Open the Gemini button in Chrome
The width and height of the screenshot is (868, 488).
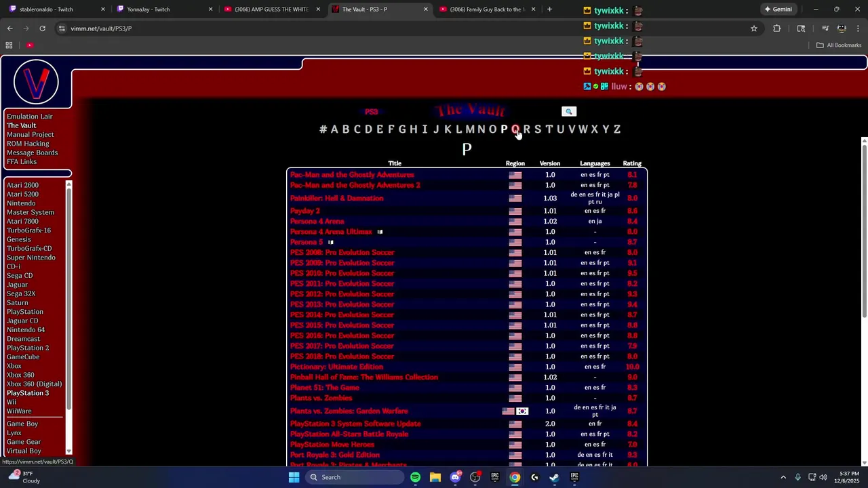pyautogui.click(x=778, y=9)
